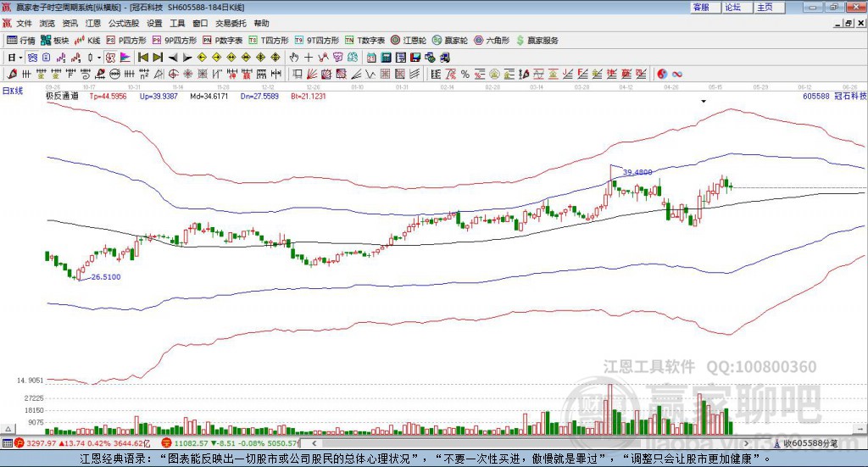The width and height of the screenshot is (868, 467).
Task: Click the Tp=44.5956 value
Action: tap(108, 96)
